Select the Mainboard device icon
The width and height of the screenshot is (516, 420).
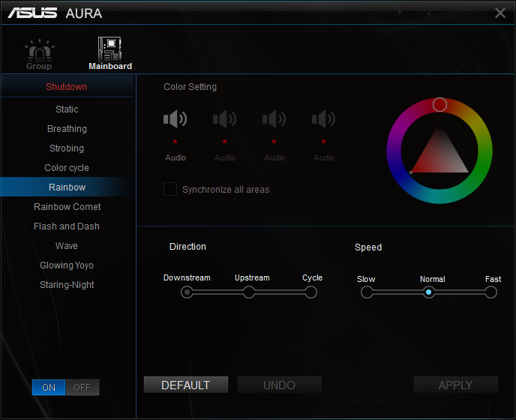pyautogui.click(x=110, y=49)
